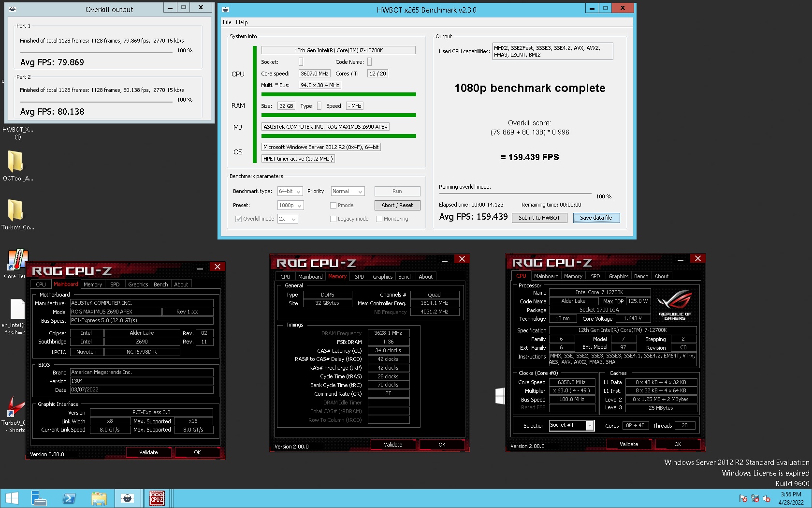Click the Action Center flag tray icon
The width and height of the screenshot is (812, 508).
743,499
